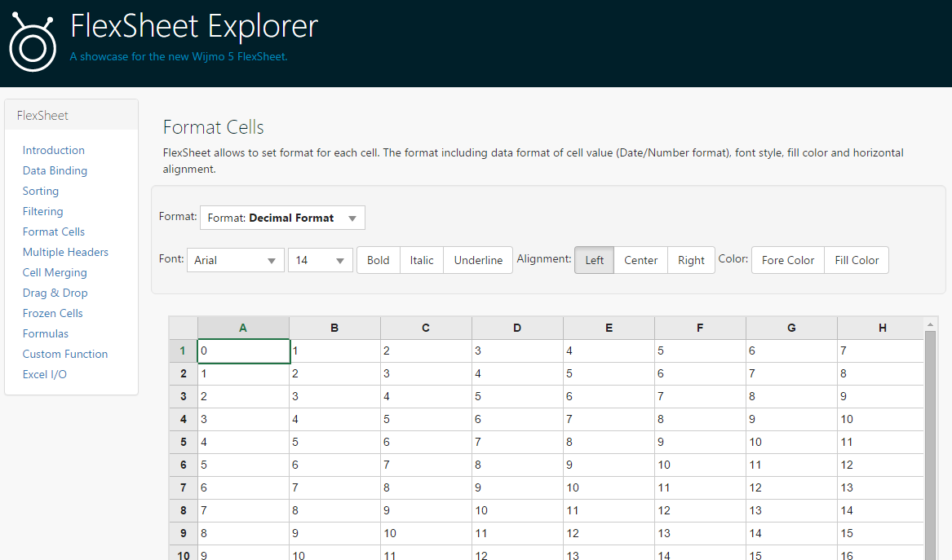The image size is (952, 560).
Task: Select row 3 header
Action: point(184,397)
